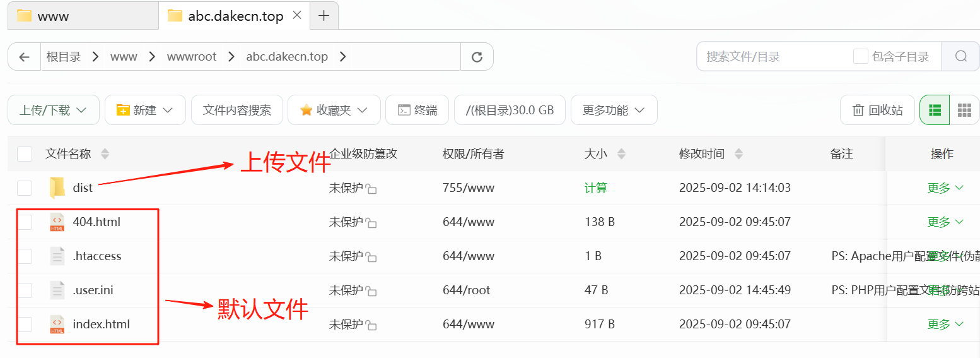Image resolution: width=980 pixels, height=358 pixels.
Task: Enable the 包含子目录 checkbox
Action: tap(860, 57)
